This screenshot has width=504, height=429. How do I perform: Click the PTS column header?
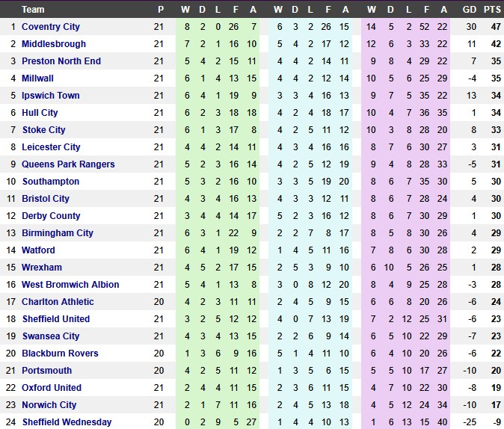tap(491, 10)
